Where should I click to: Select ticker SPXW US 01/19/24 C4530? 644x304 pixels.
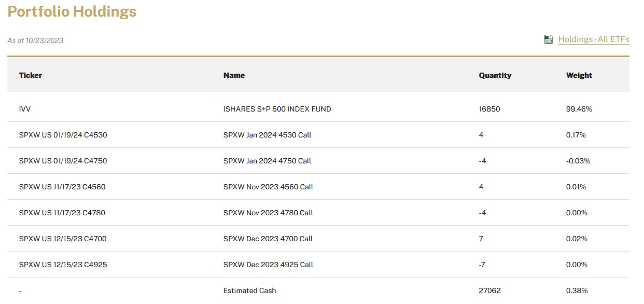point(63,135)
